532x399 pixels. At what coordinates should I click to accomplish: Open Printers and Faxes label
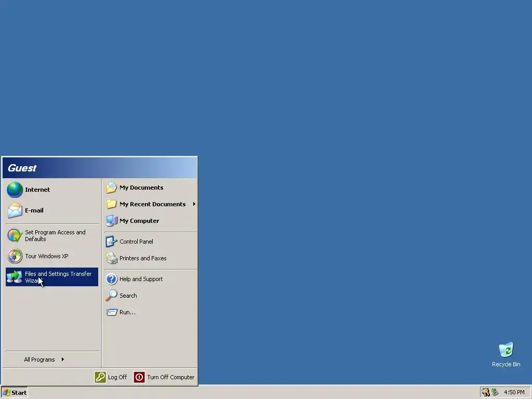pyautogui.click(x=143, y=258)
